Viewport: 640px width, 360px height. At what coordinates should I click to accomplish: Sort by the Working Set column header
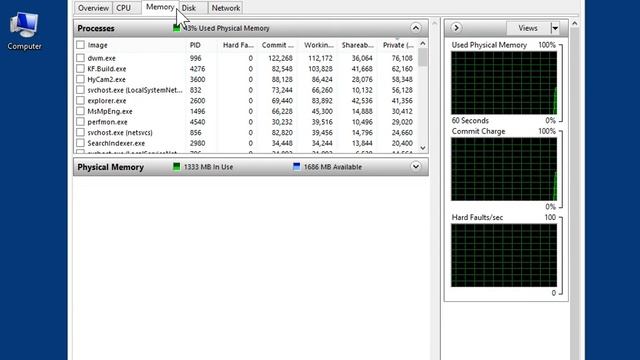318,45
